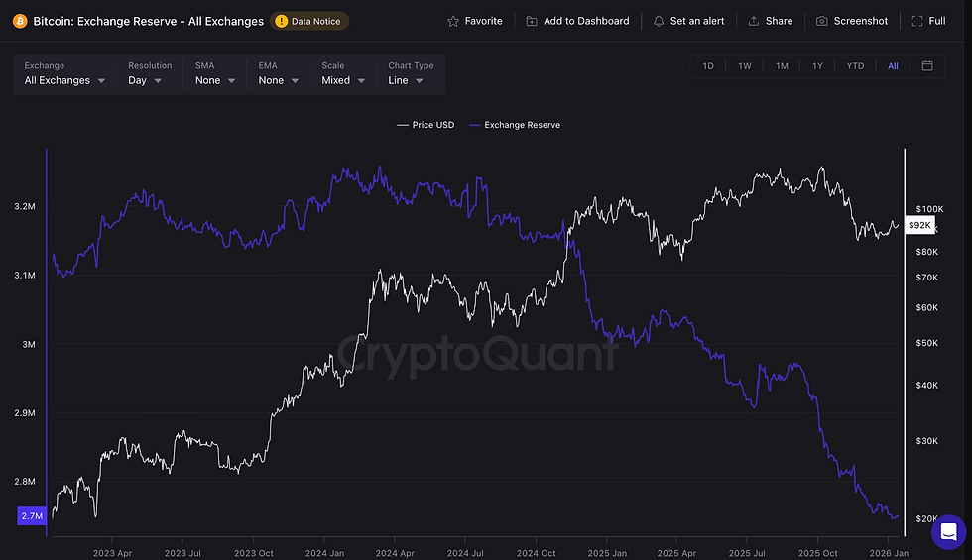Click the 2.7M reserve axis label
Viewport: 972px width, 560px height.
coord(31,516)
